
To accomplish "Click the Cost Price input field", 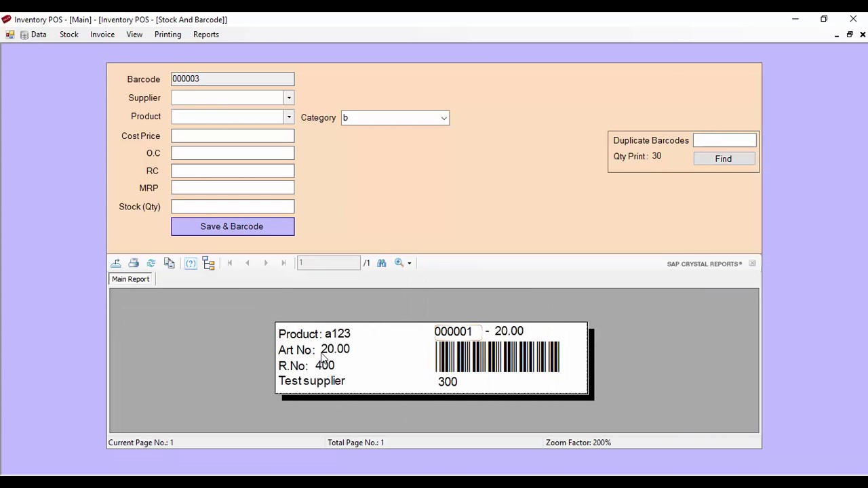I will click(x=233, y=136).
